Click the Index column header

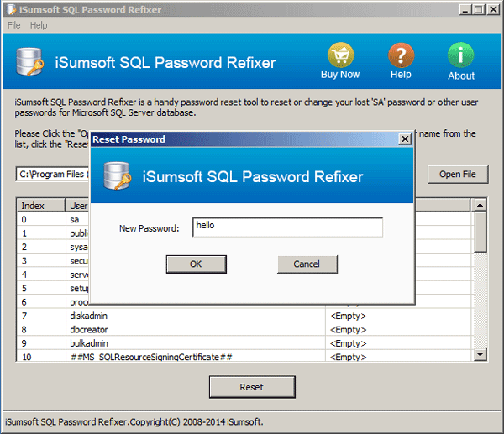click(40, 206)
